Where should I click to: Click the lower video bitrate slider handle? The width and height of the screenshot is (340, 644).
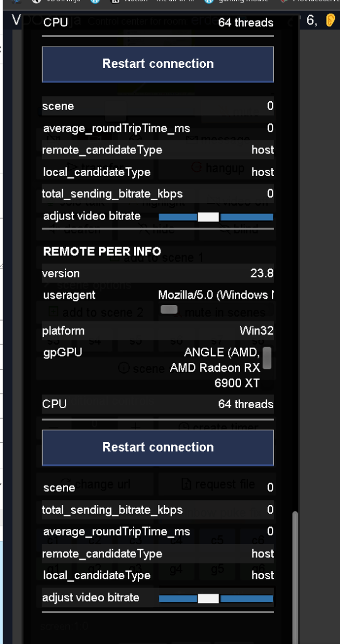click(x=208, y=599)
